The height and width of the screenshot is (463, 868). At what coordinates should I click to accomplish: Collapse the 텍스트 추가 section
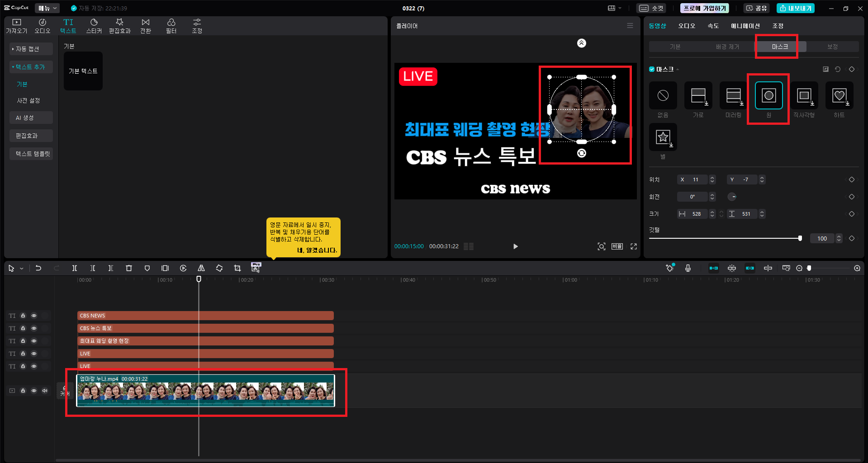point(31,67)
